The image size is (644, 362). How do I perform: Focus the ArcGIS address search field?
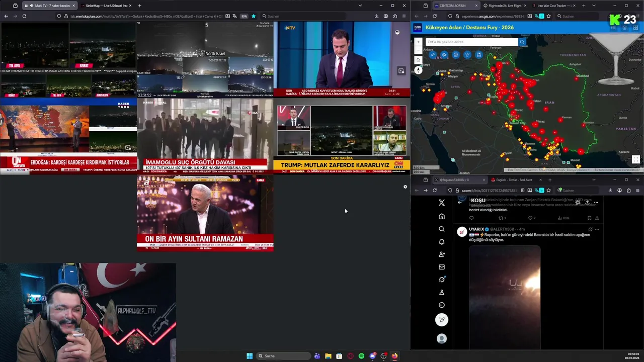coord(472,42)
